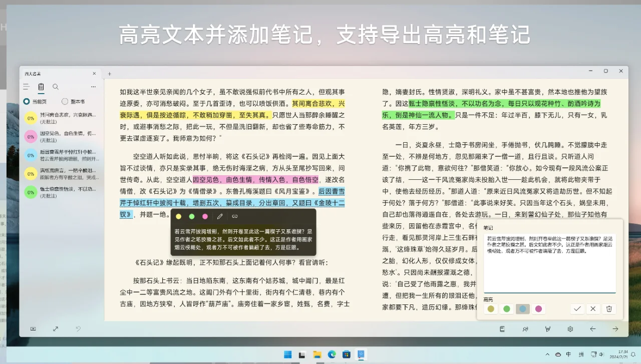Select the 四大名著 tab
The height and width of the screenshot is (364, 641).
pyautogui.click(x=60, y=73)
